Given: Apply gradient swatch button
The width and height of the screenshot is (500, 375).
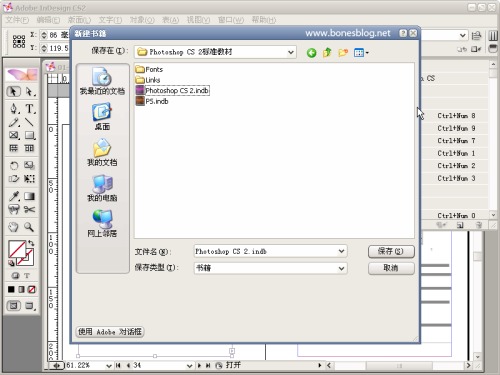Looking at the screenshot, I should click(21, 289).
